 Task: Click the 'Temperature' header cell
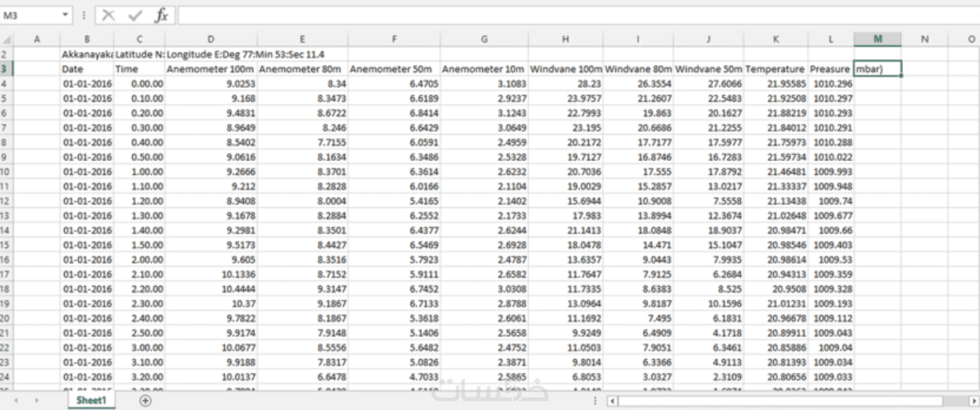[775, 69]
